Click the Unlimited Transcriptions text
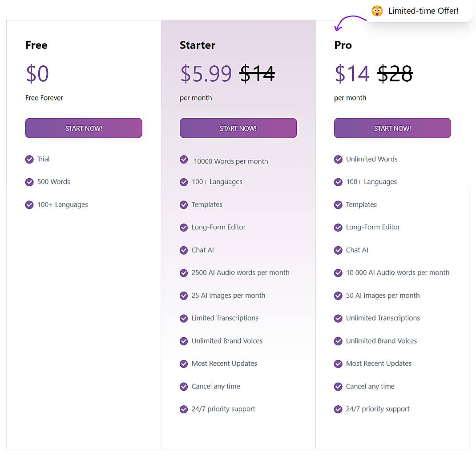Image resolution: width=476 pixels, height=456 pixels. click(x=383, y=318)
